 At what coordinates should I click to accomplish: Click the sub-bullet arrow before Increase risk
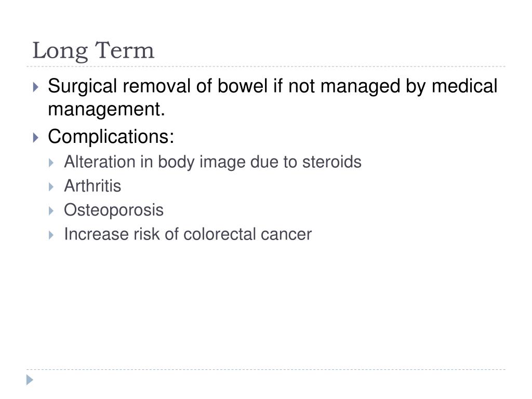click(51, 235)
